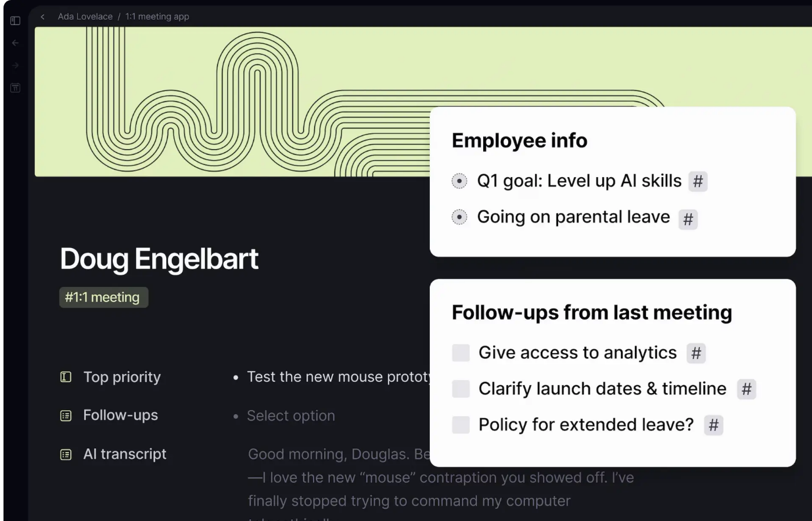Click the #1:1 meeting tag
Screen dimensions: 812x521
pyautogui.click(x=103, y=297)
